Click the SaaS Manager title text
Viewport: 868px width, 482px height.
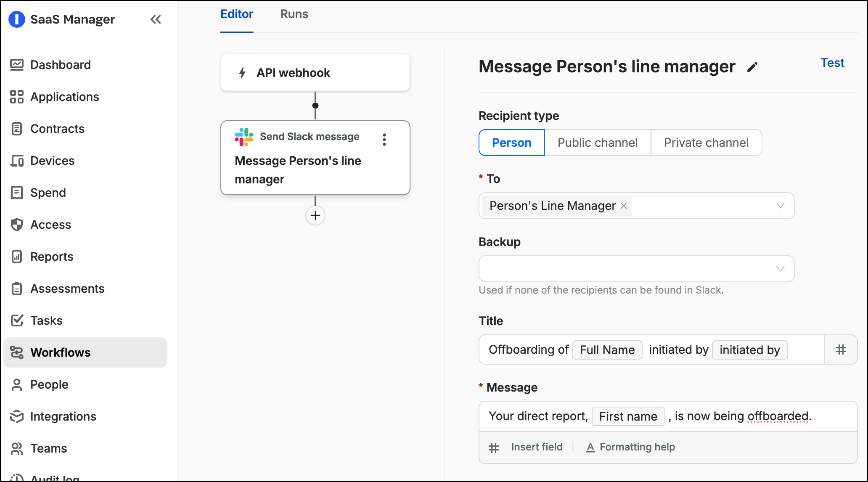pyautogui.click(x=73, y=19)
